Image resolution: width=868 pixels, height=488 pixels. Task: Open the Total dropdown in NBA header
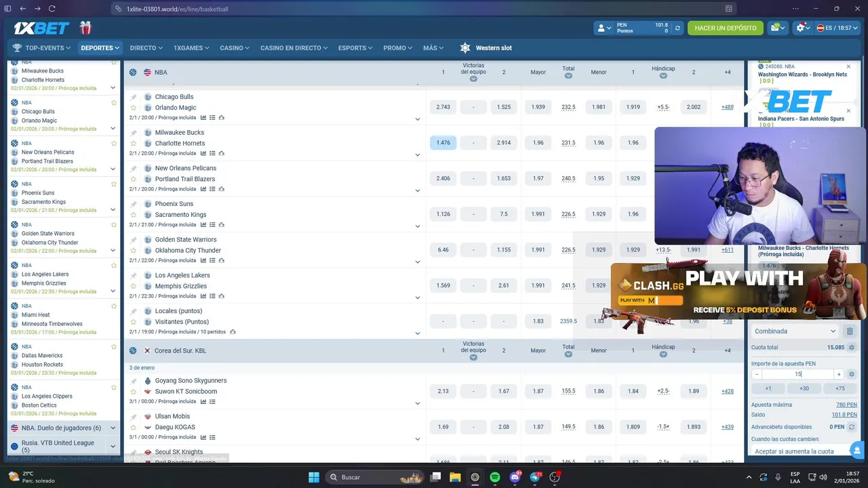568,75
